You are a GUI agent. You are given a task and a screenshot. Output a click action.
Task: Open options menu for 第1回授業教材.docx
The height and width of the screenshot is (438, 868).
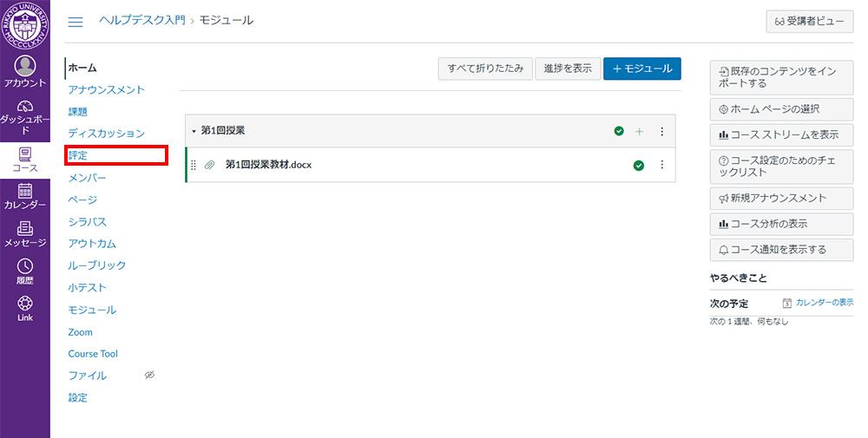tap(661, 165)
